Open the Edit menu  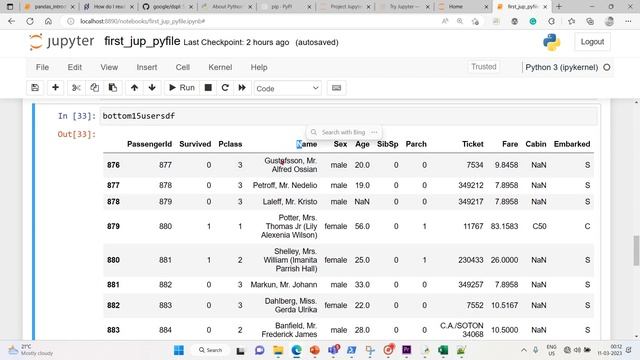[x=75, y=67]
